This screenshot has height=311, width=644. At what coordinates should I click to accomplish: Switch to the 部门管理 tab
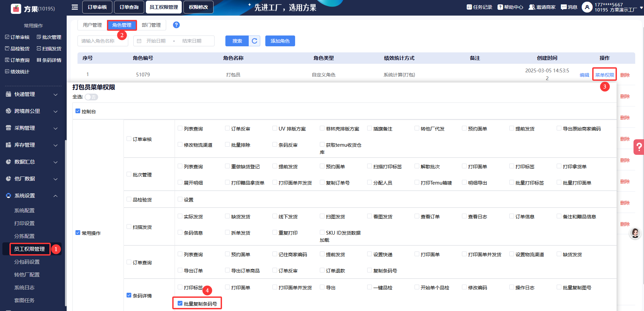[x=151, y=25]
